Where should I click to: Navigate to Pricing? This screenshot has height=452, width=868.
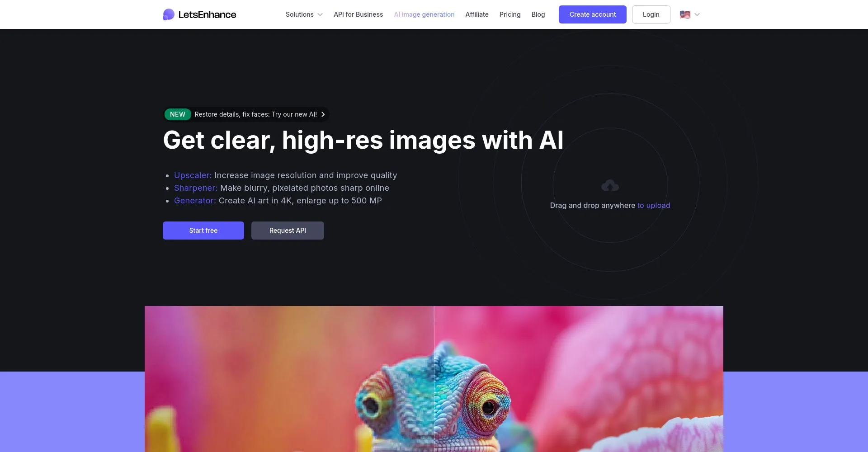(x=510, y=14)
